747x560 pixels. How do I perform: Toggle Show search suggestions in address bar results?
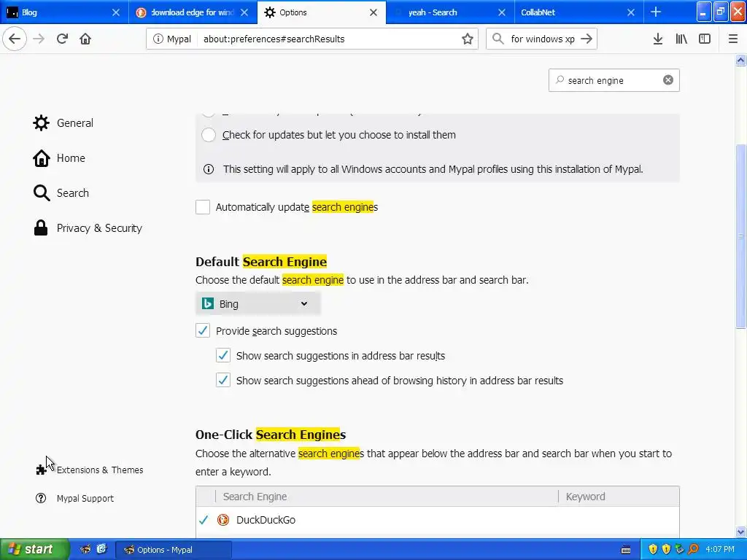tap(223, 355)
